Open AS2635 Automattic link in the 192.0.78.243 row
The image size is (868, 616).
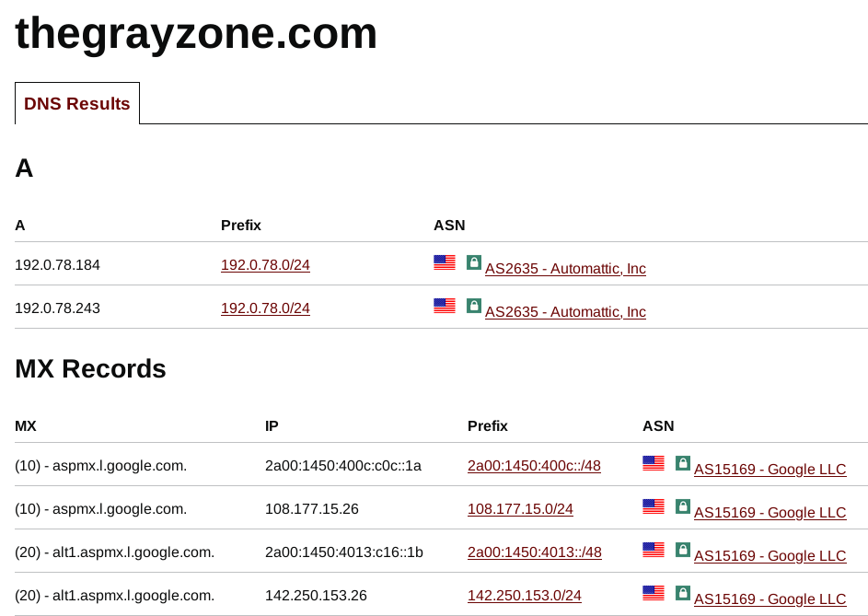(x=565, y=312)
